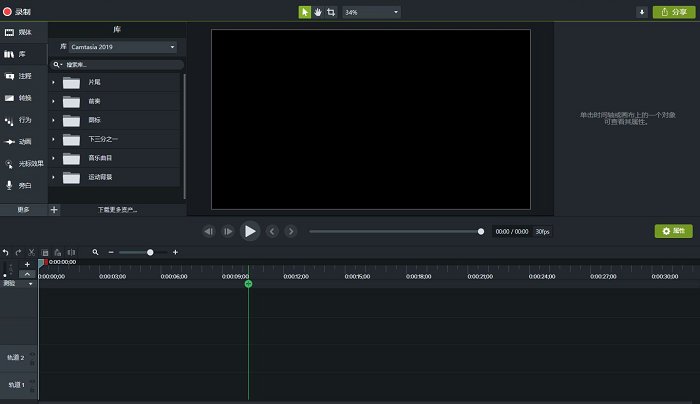Viewport: 700px width, 404px height.
Task: Click the timeline zoom slider handle
Action: (150, 252)
